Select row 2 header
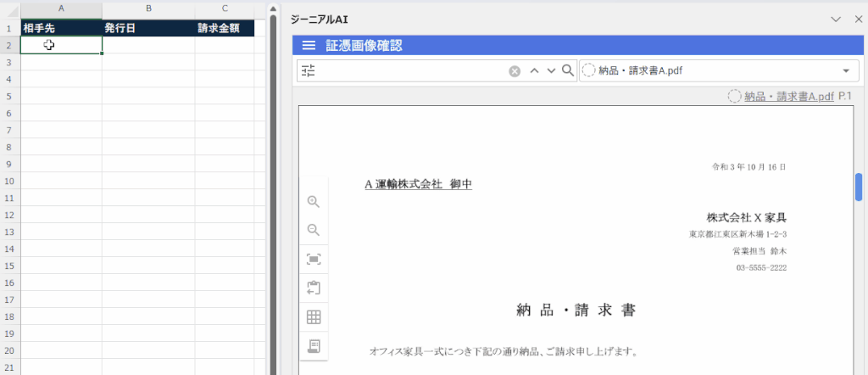868x375 pixels. point(10,46)
